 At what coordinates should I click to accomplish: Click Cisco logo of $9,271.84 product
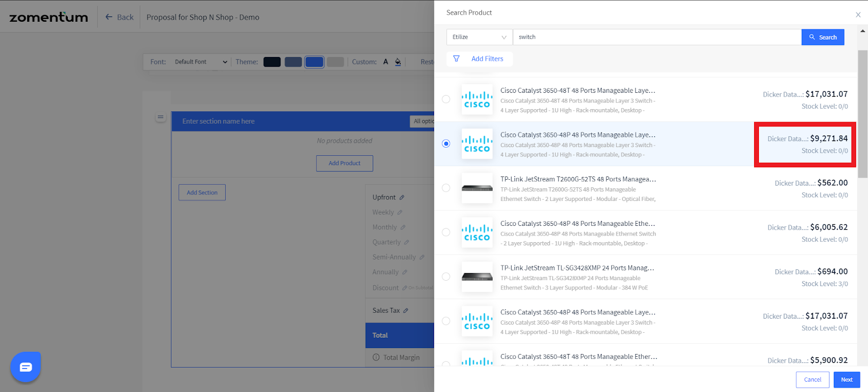tap(477, 144)
